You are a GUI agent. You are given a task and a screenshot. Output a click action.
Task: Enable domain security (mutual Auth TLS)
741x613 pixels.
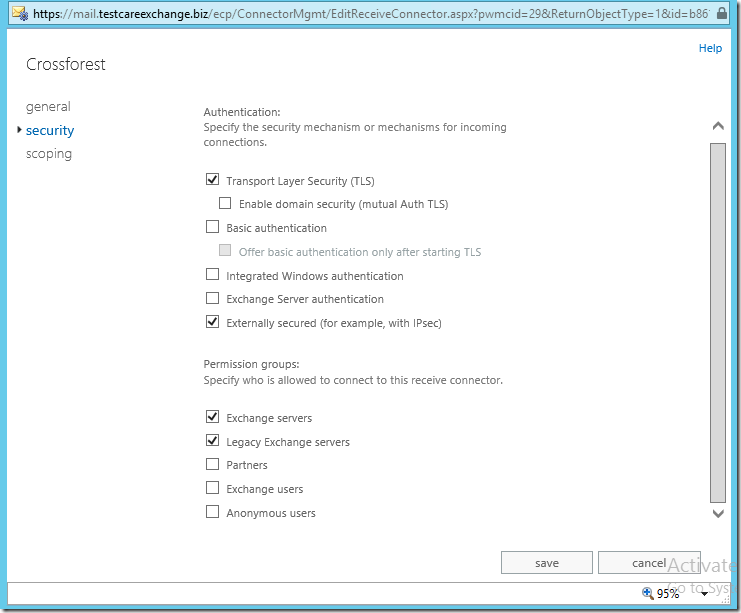tap(225, 203)
